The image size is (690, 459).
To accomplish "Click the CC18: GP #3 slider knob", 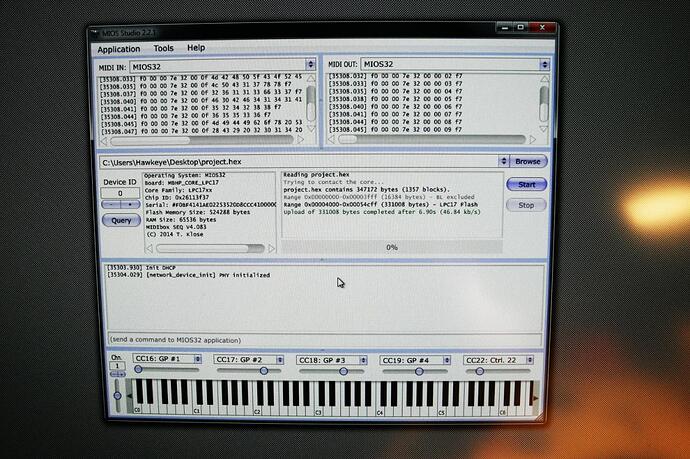I will coord(346,371).
